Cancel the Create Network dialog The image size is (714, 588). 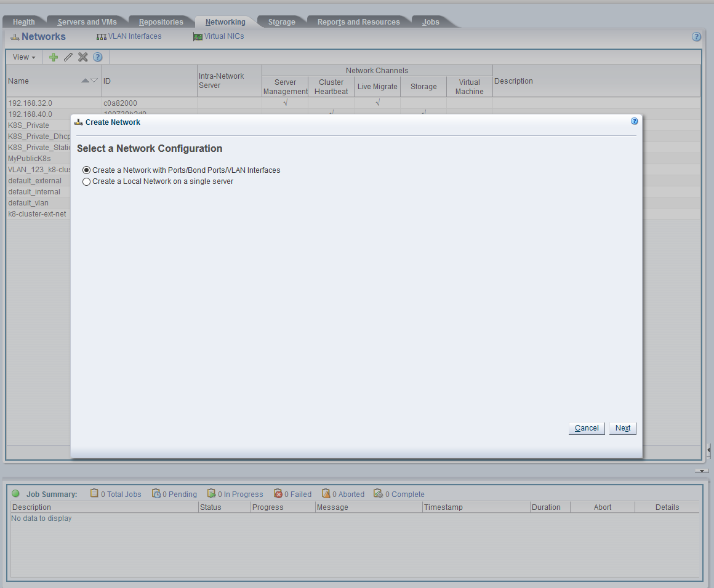pyautogui.click(x=586, y=427)
